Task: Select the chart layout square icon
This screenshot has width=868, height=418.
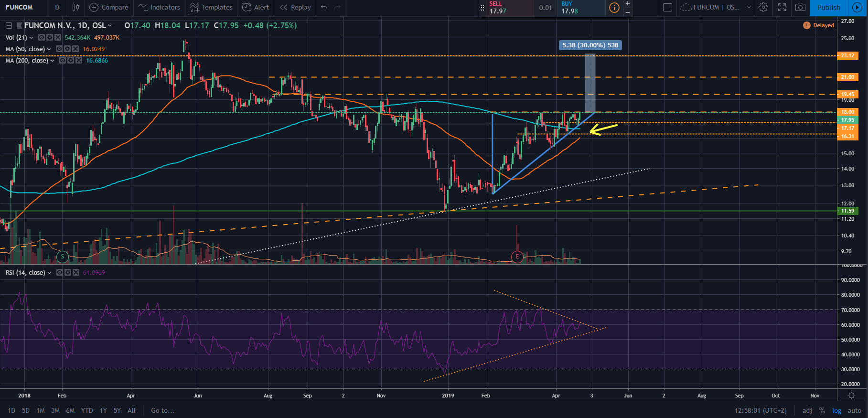Action: [x=668, y=7]
